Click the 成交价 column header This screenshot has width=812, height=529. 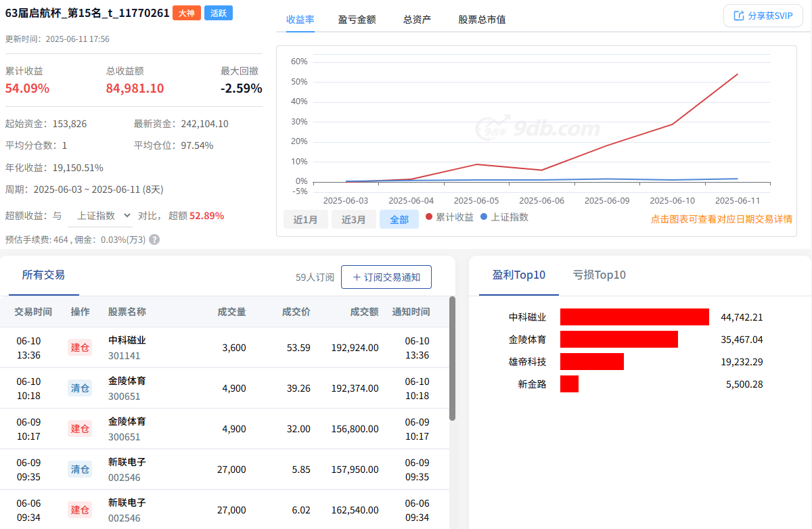tap(296, 312)
